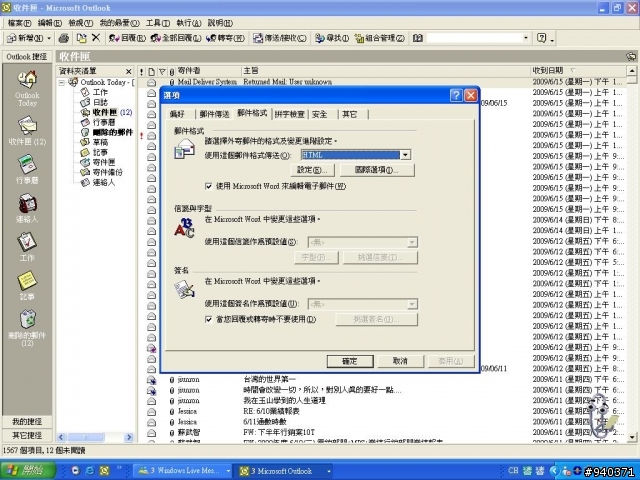The height and width of the screenshot is (480, 640).
Task: Click the 全部回覆 Reply All toolbar button
Action: 176,38
